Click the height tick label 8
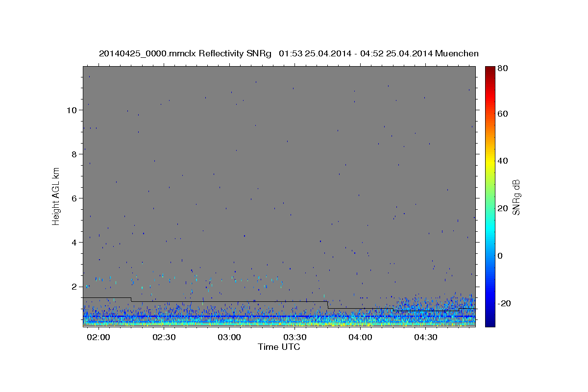588x392 pixels. (x=74, y=154)
